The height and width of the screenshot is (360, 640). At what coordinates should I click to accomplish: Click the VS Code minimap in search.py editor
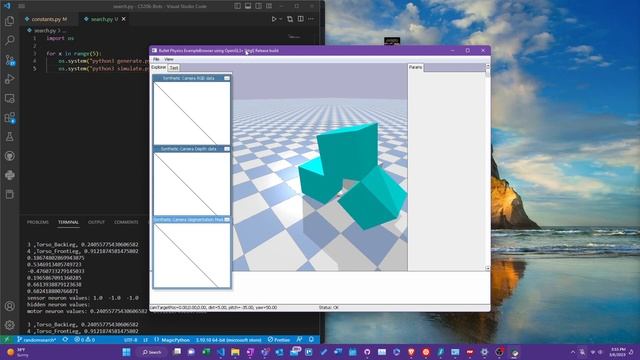click(x=294, y=37)
